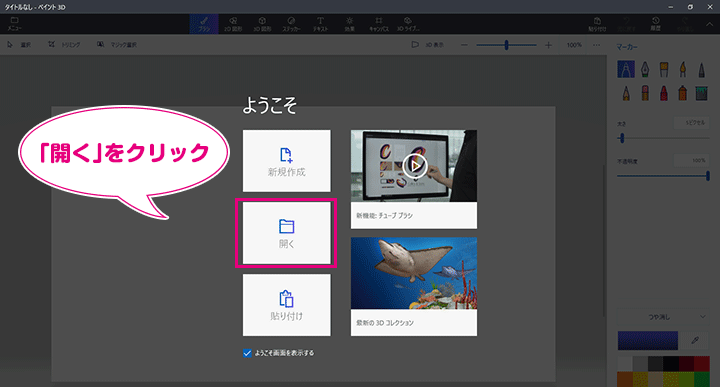Choose the black color swatch

click(x=671, y=364)
